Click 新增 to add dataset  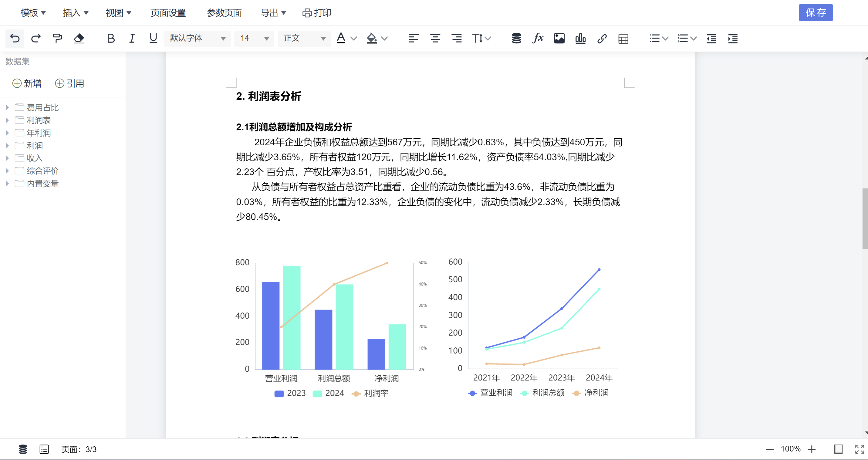coord(27,83)
